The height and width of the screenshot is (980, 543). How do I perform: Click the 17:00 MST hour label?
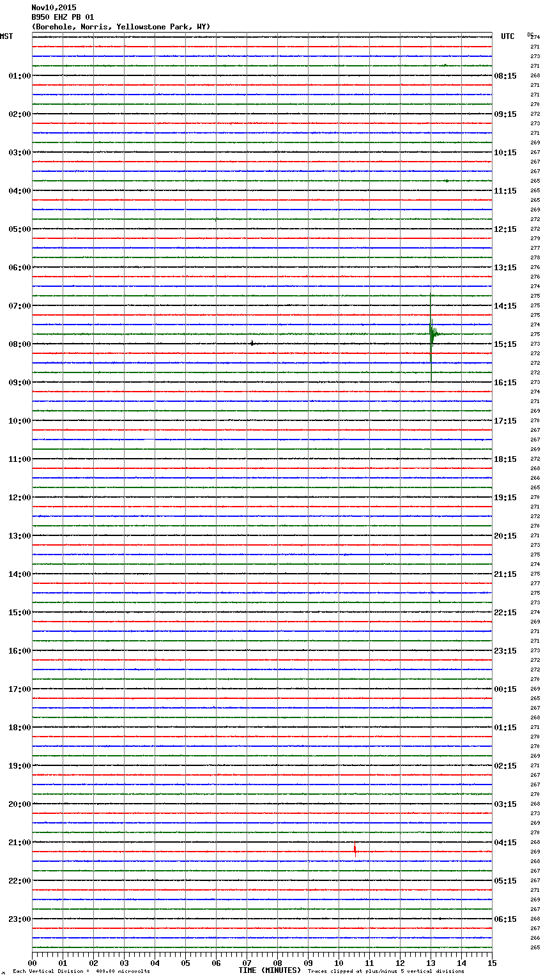click(x=20, y=689)
